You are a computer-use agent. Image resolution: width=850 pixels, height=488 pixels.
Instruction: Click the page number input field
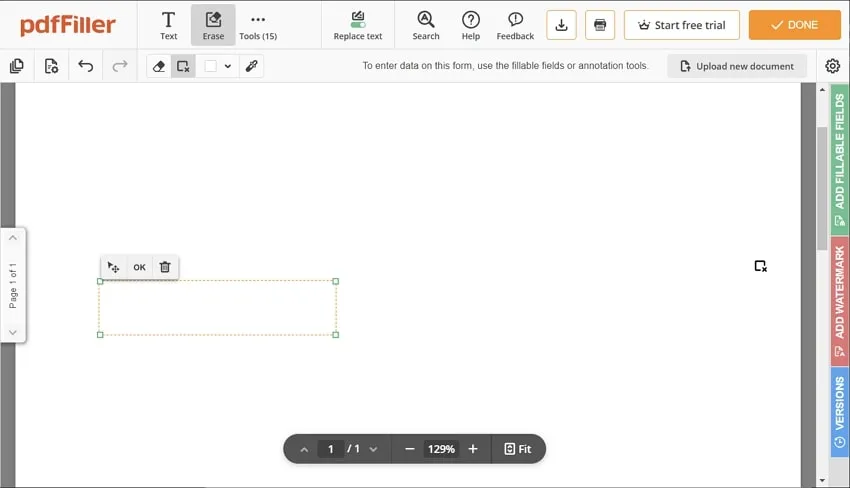(331, 450)
